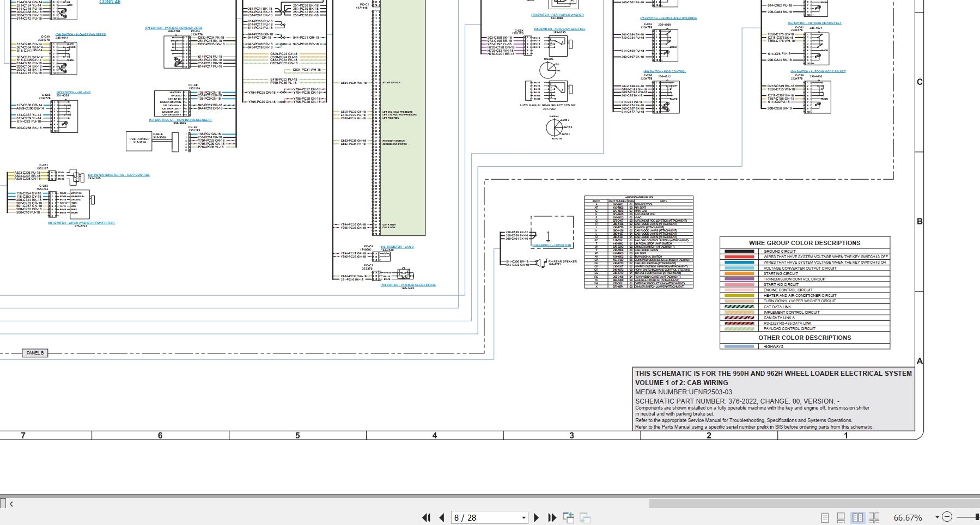Go to the previous page

pos(442,517)
